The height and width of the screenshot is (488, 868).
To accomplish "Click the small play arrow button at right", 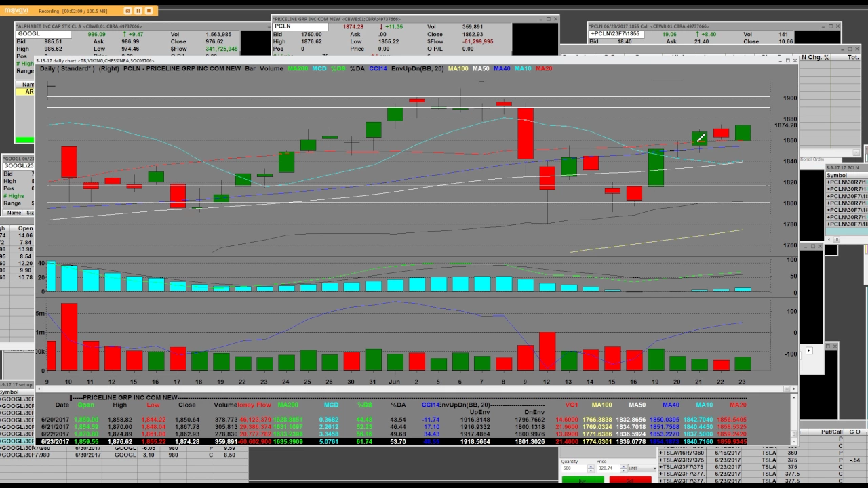I will click(x=808, y=350).
